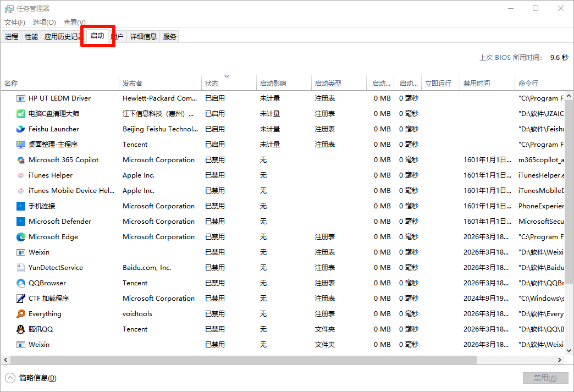Sort by the 名称 column header
Screen dimensions: 574x392
(x=61, y=84)
